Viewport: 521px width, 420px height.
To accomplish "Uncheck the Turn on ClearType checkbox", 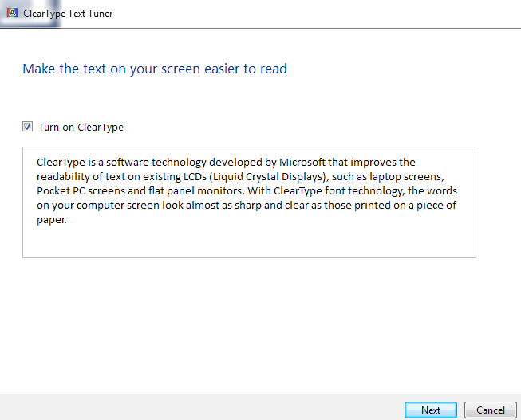I will 28,127.
